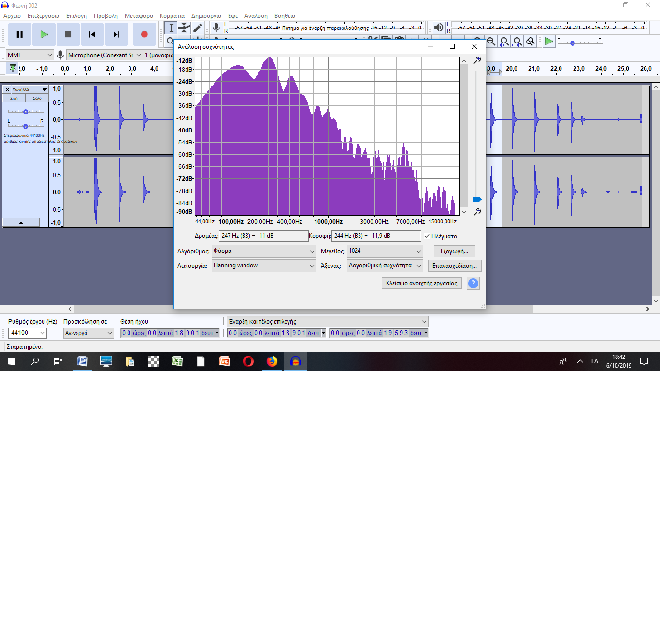Click the zoom-in magnifier beside the spectrum graph
The width and height of the screenshot is (660, 644).
(477, 60)
